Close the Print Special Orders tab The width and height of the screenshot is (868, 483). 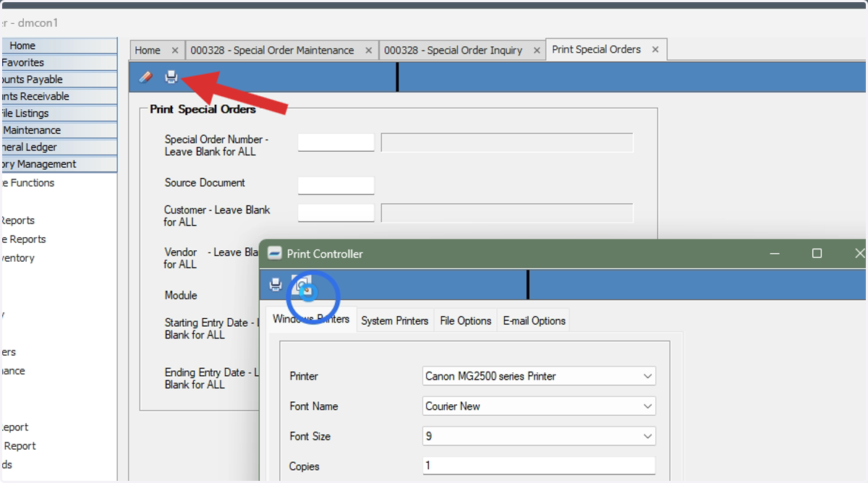coord(655,50)
